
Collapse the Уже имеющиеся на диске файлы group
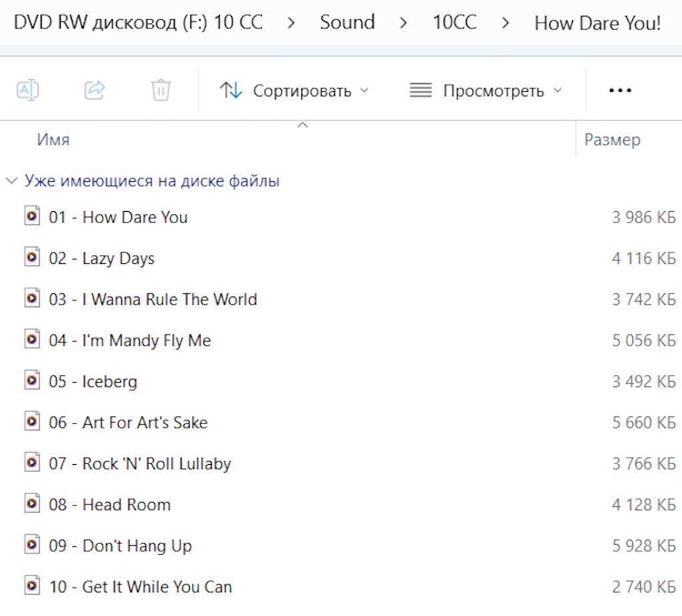pyautogui.click(x=12, y=180)
